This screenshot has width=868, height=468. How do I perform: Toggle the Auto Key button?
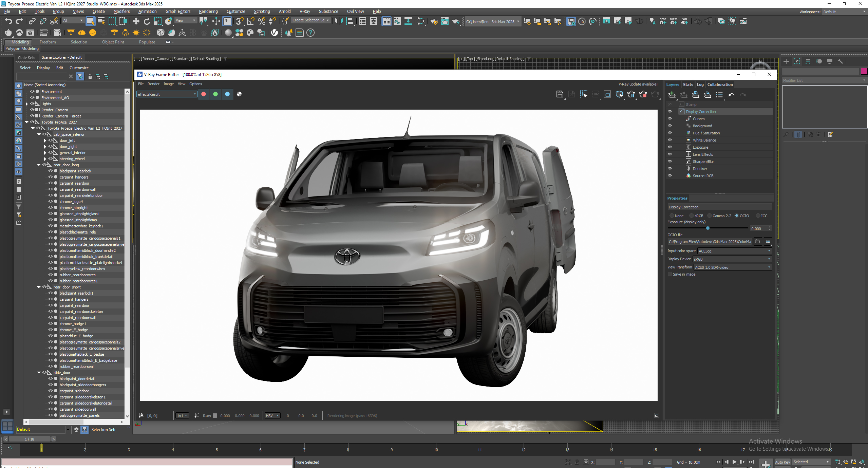pyautogui.click(x=782, y=462)
